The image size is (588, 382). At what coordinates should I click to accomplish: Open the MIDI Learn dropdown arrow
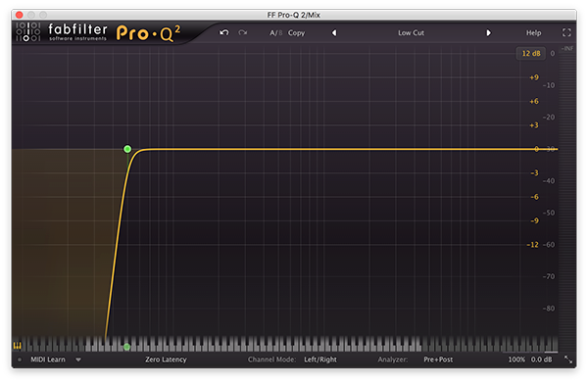pyautogui.click(x=78, y=359)
